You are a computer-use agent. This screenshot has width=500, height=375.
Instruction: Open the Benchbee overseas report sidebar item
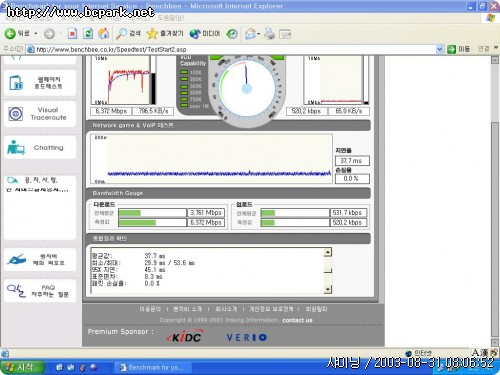(x=40, y=260)
